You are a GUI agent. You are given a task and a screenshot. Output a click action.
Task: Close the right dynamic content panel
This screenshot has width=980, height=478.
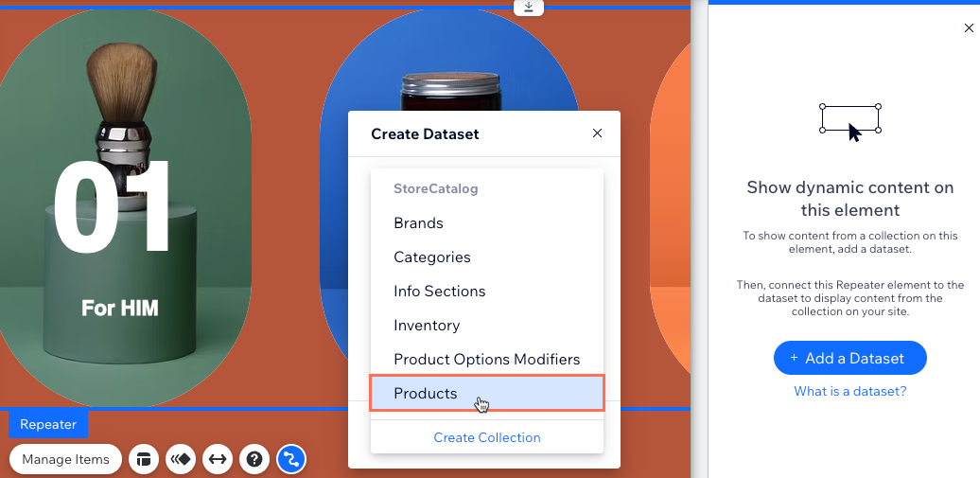(968, 28)
